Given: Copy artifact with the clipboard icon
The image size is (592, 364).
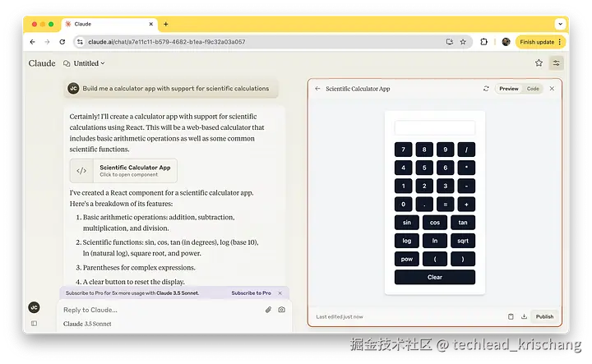Looking at the screenshot, I should click(x=511, y=316).
